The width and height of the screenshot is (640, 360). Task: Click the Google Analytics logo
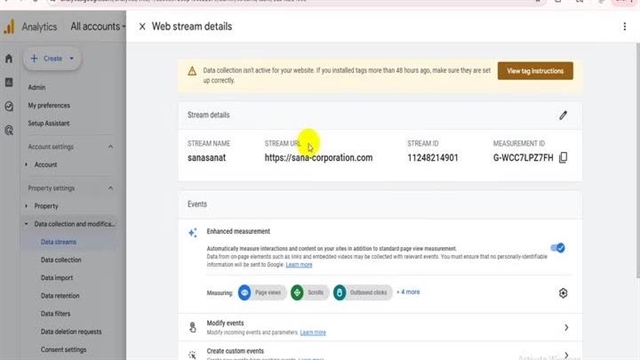pos(9,27)
